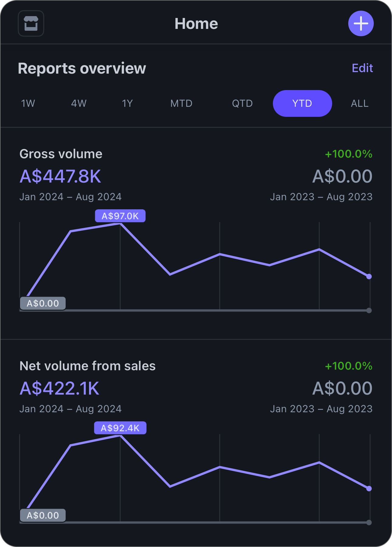This screenshot has width=392, height=547.
Task: Select Net volume chart end point
Action: 369,489
